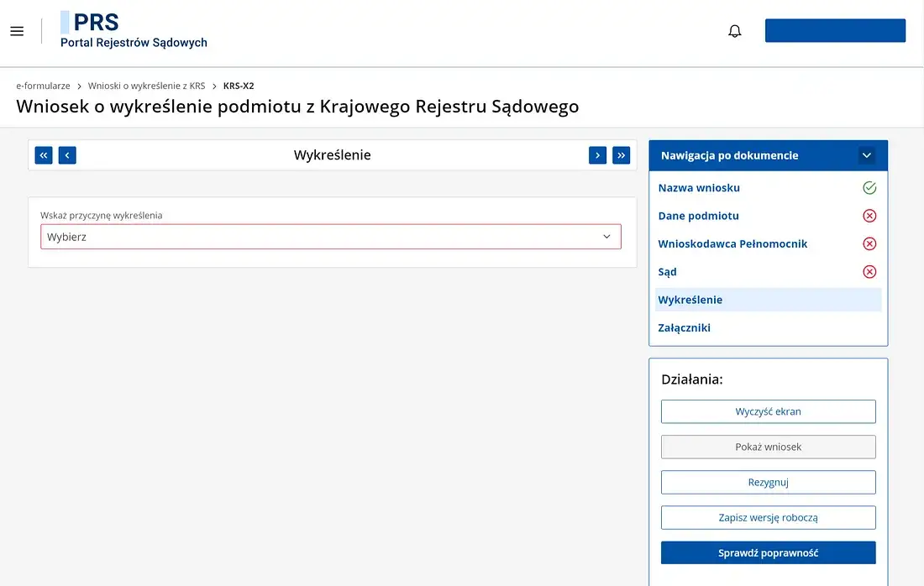
Task: Open the e-formularze breadcrumb link
Action: pos(43,85)
